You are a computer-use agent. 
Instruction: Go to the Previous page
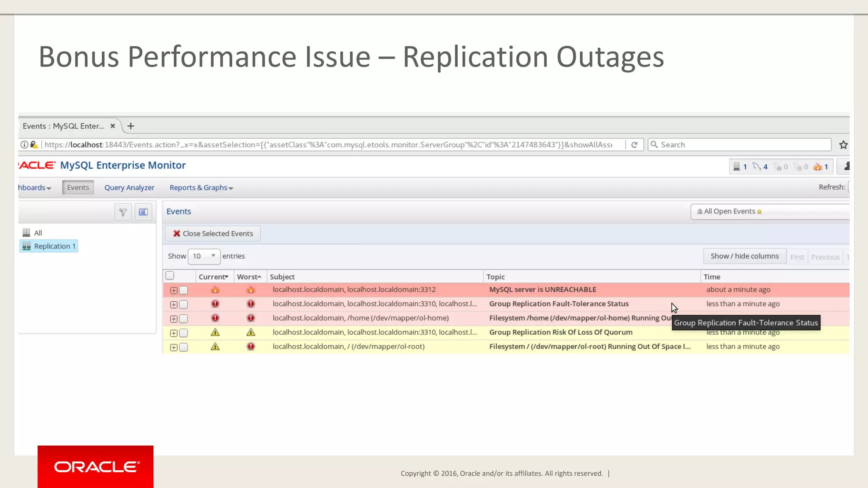(825, 257)
